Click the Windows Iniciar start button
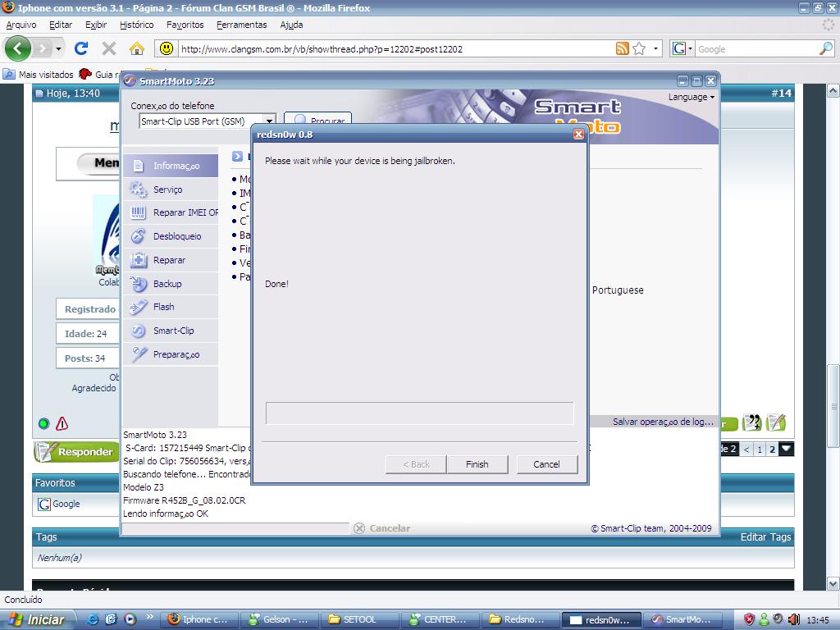The width and height of the screenshot is (840, 630). tap(36, 619)
